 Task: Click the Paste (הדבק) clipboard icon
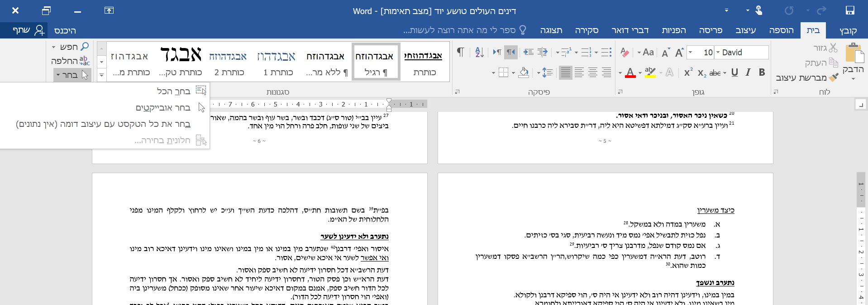click(854, 53)
